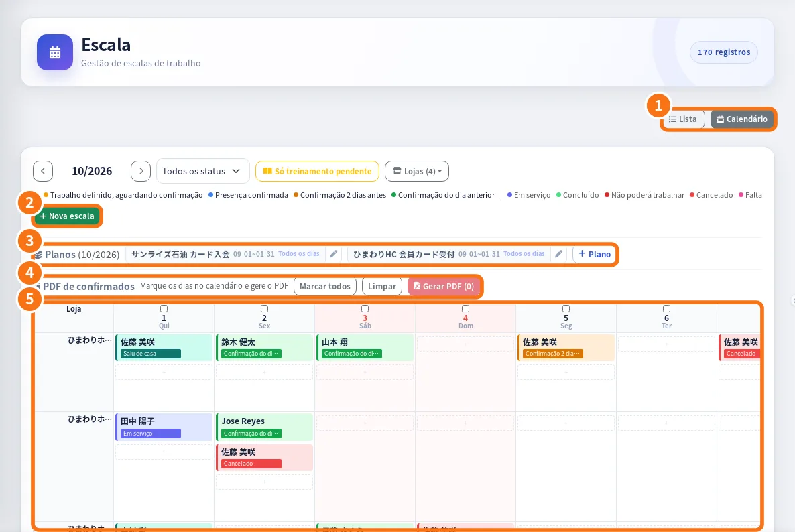Toggle Só treinamento pendente filter

tap(317, 172)
